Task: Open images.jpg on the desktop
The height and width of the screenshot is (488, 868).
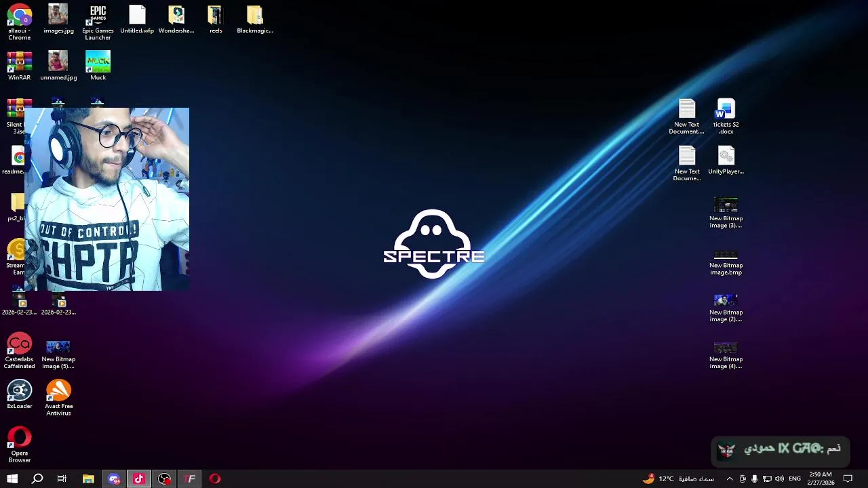Action: (x=58, y=19)
